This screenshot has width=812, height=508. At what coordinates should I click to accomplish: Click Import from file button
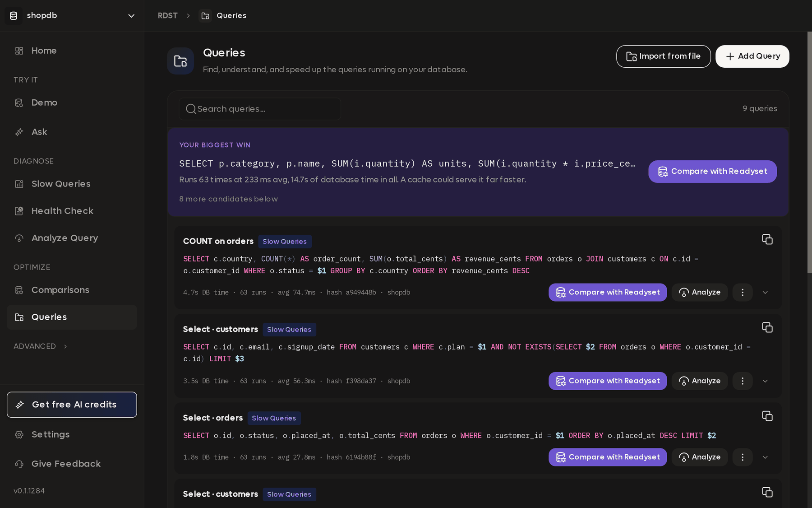(x=663, y=56)
